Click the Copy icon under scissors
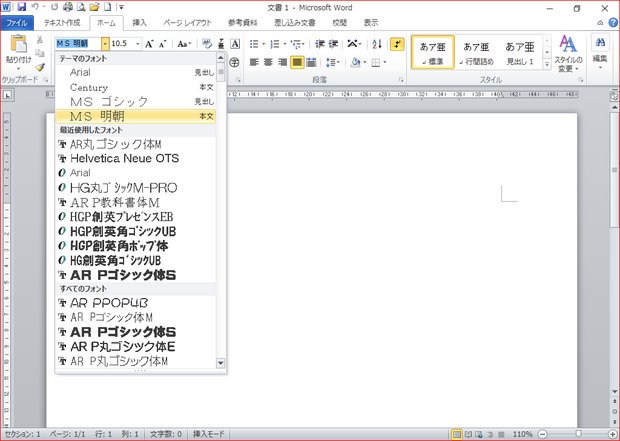 (40, 53)
